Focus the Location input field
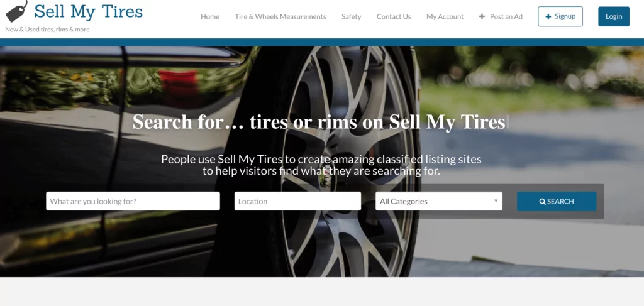 297,201
